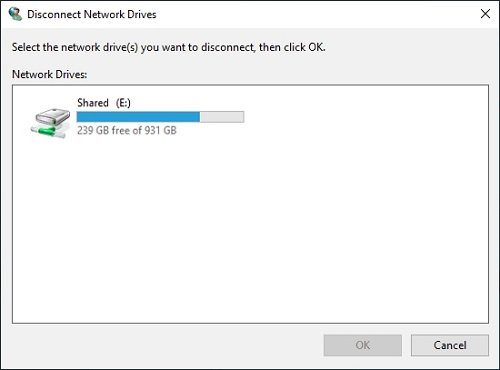Click the grayed-out OK button
This screenshot has height=370, width=500.
click(362, 345)
